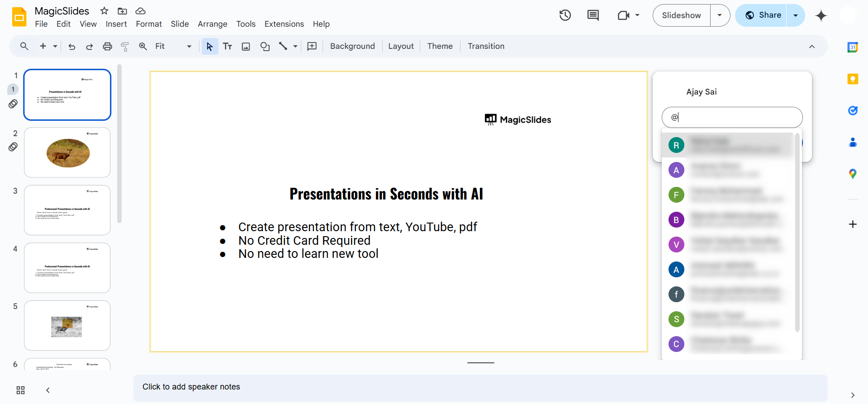Open the Arrange menu
The width and height of the screenshot is (868, 404).
point(213,24)
